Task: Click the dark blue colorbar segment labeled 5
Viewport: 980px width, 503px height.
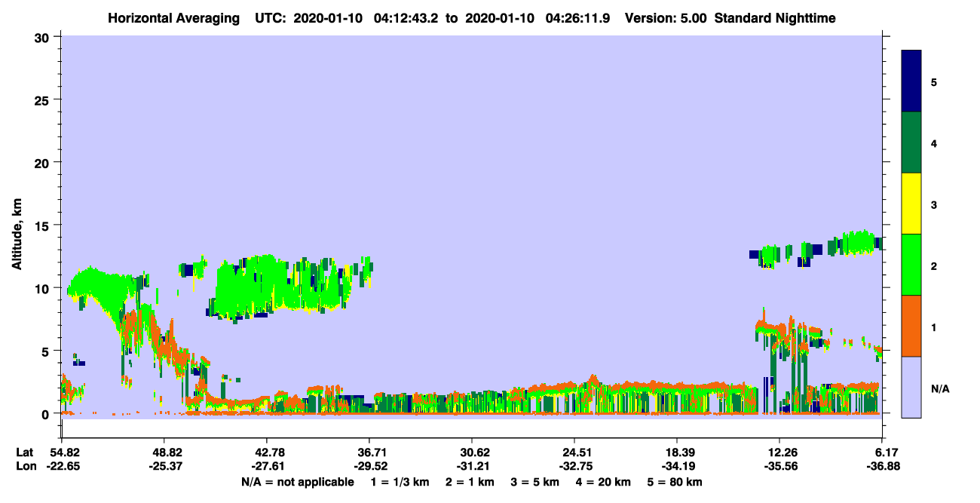Action: 911,81
